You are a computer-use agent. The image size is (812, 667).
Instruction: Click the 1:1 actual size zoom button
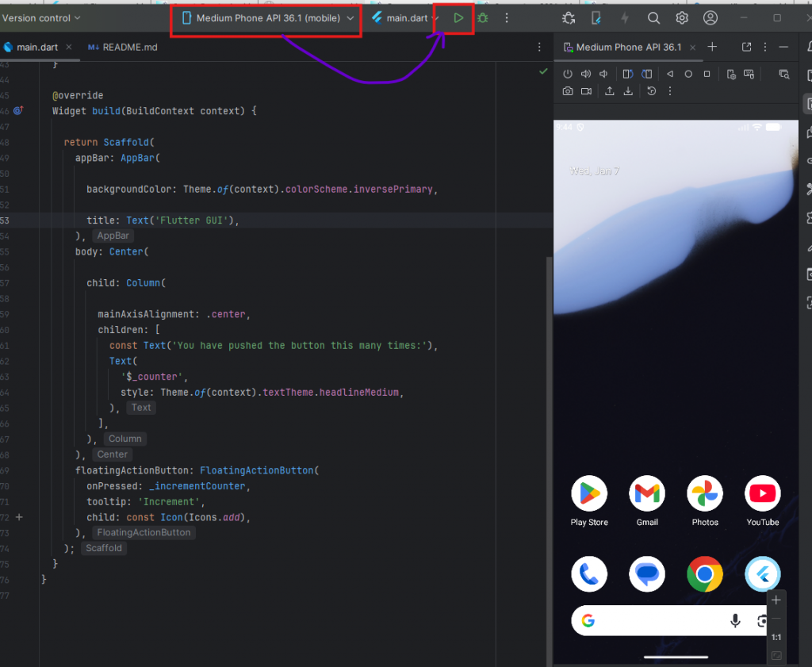(x=776, y=637)
